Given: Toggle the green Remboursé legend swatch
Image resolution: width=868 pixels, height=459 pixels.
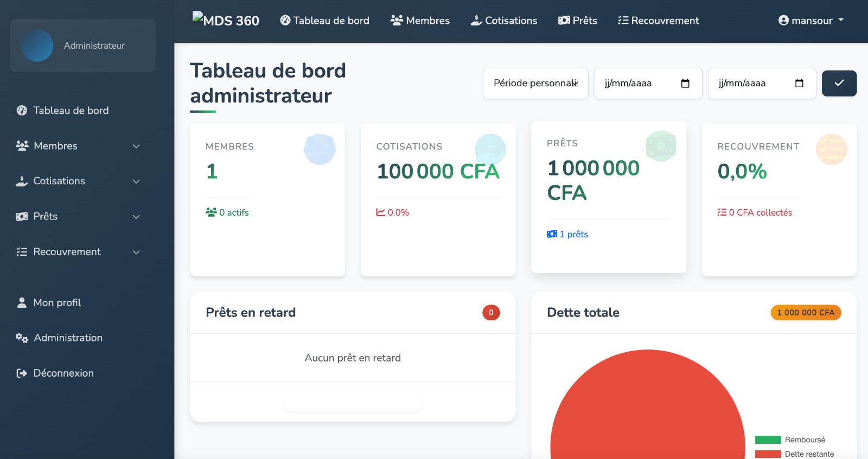Looking at the screenshot, I should pyautogui.click(x=768, y=439).
